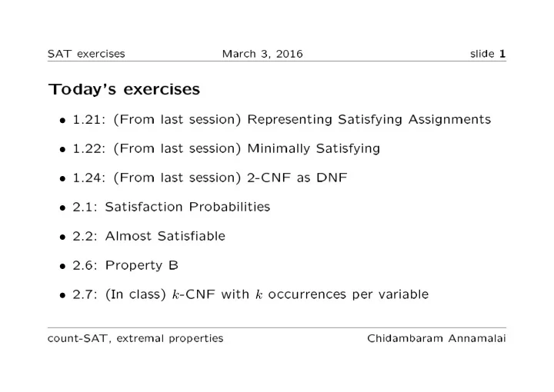Click the 'Today's exercises' heading
Viewport: 554px width, 392px height.
tap(124, 89)
